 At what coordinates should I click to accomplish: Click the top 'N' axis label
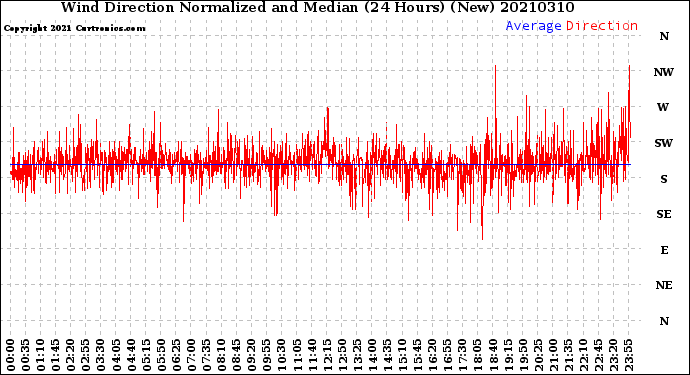[x=664, y=37]
